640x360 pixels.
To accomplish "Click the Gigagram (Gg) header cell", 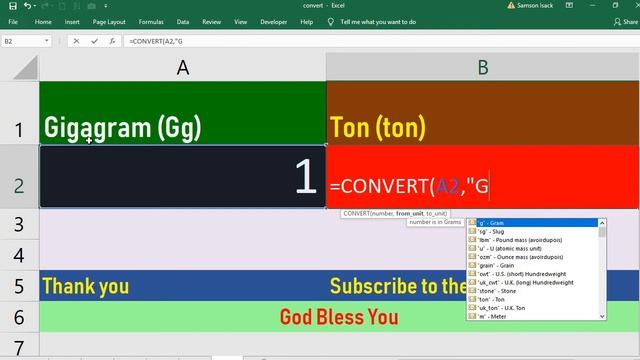I will (183, 113).
